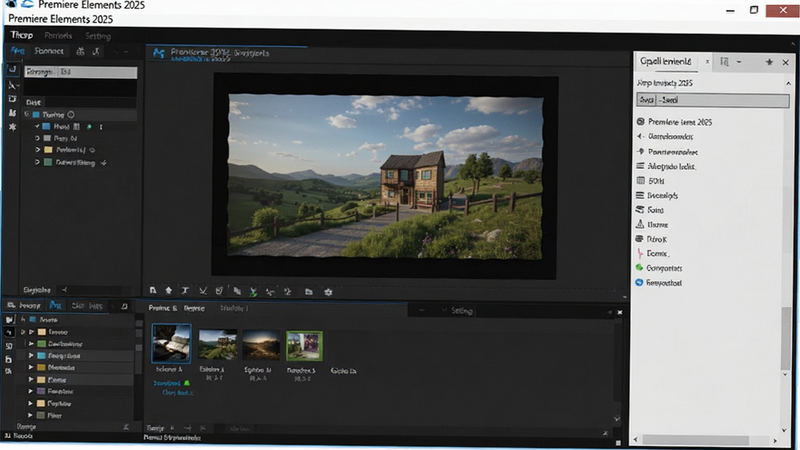The image size is (800, 450).
Task: Open the Setting menu in the top menu bar
Action: pyautogui.click(x=98, y=36)
